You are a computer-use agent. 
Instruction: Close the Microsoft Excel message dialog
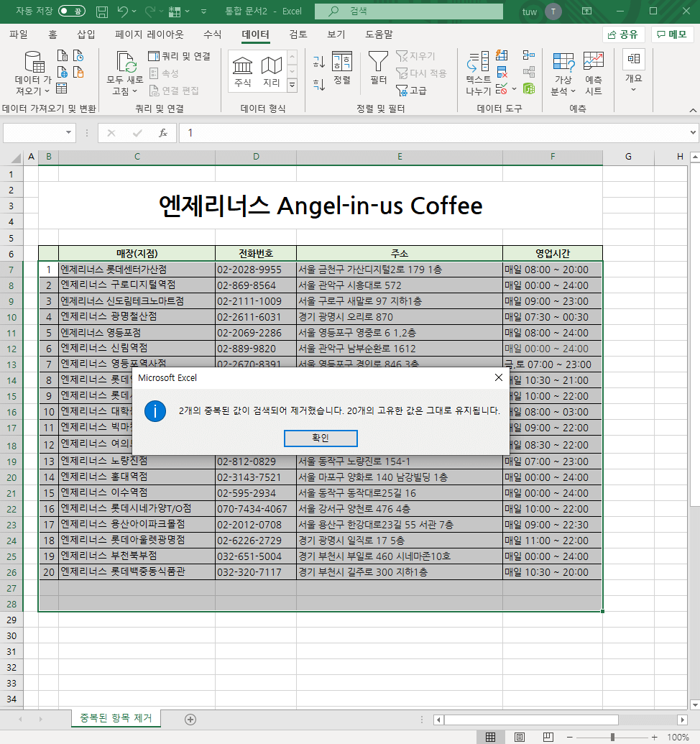point(499,377)
